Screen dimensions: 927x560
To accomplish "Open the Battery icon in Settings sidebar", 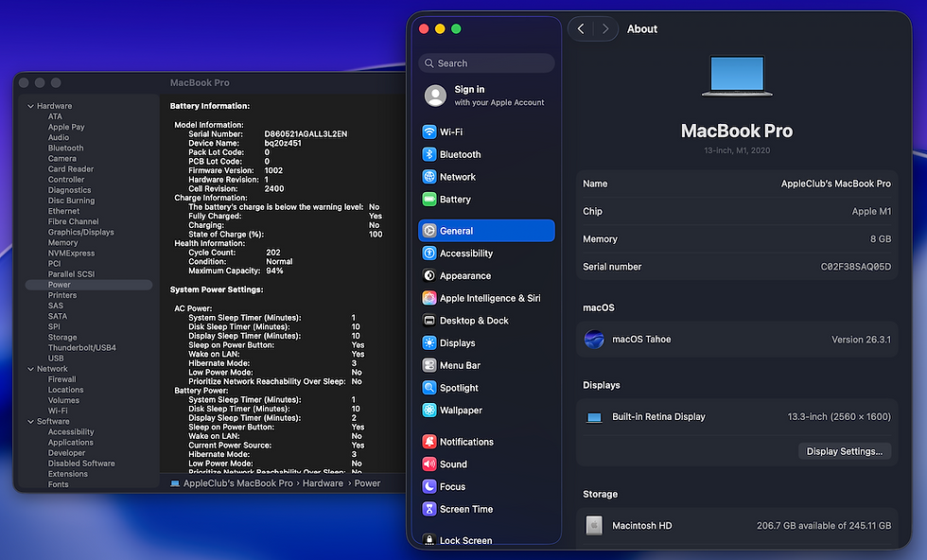I will (x=429, y=200).
